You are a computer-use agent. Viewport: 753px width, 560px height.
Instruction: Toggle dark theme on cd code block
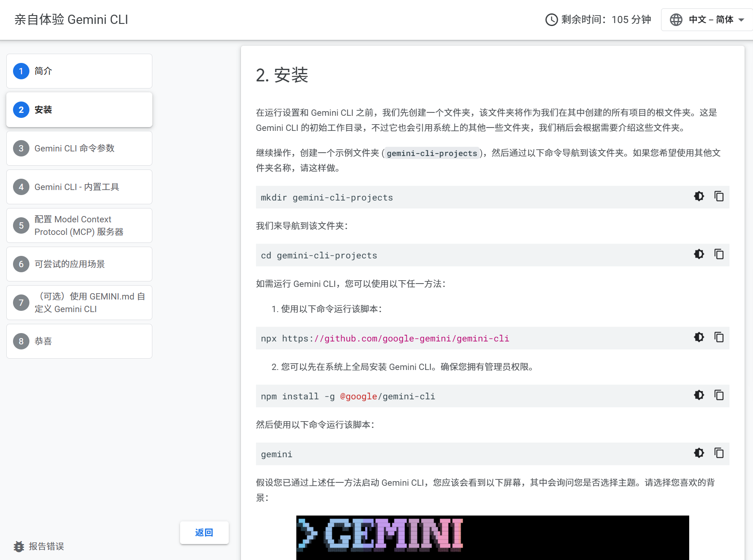(x=699, y=254)
